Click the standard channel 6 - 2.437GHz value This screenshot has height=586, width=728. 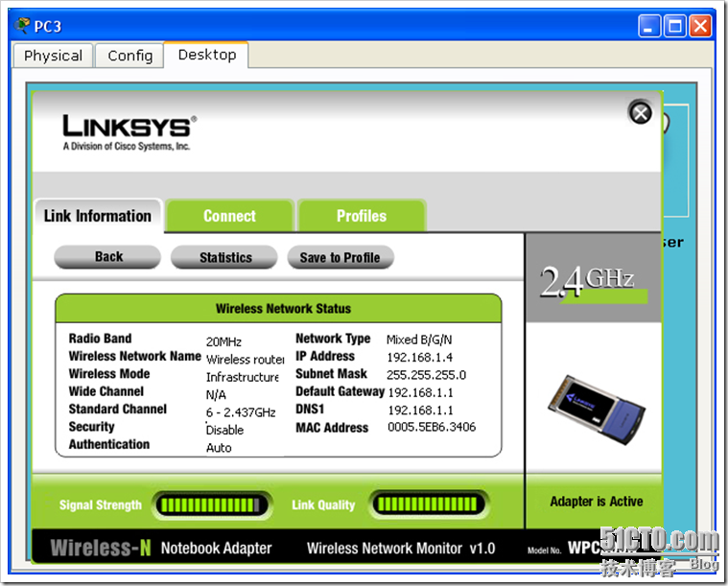pyautogui.click(x=241, y=412)
